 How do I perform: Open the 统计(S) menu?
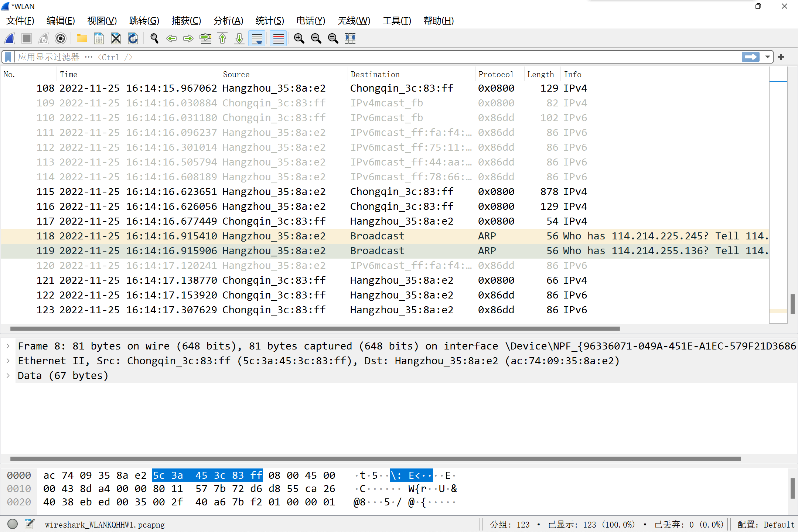pyautogui.click(x=270, y=21)
